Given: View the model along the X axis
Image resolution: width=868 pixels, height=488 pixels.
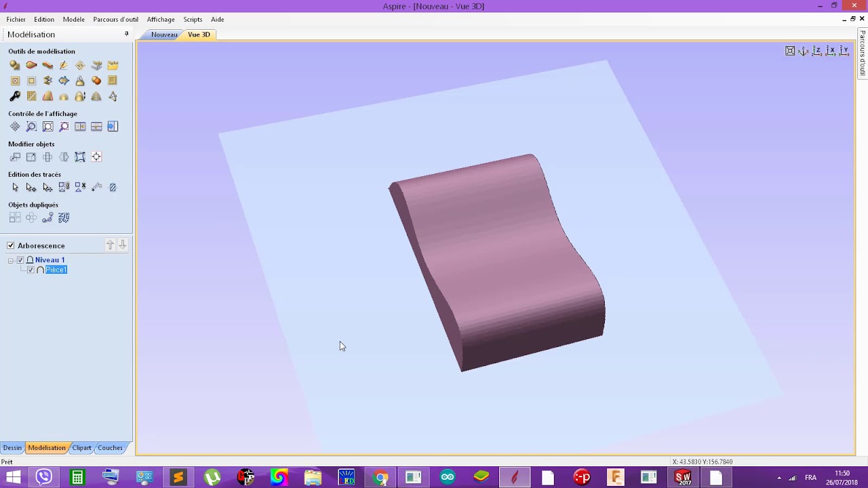Looking at the screenshot, I should (831, 51).
